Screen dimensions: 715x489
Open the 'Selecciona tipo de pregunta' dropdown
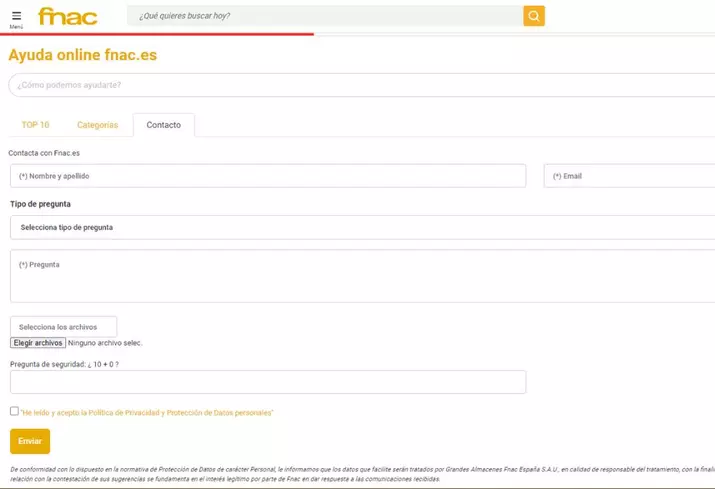363,227
